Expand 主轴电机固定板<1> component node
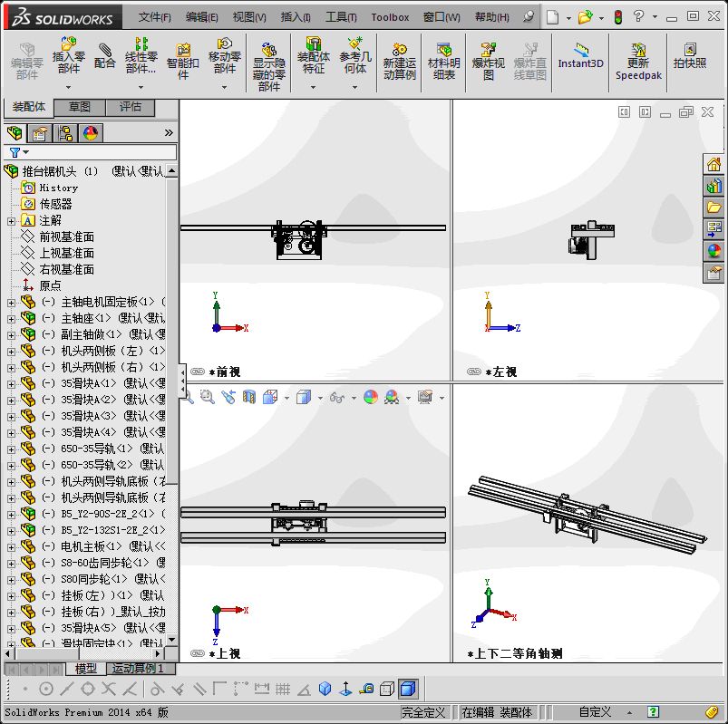The image size is (728, 724). (x=11, y=303)
